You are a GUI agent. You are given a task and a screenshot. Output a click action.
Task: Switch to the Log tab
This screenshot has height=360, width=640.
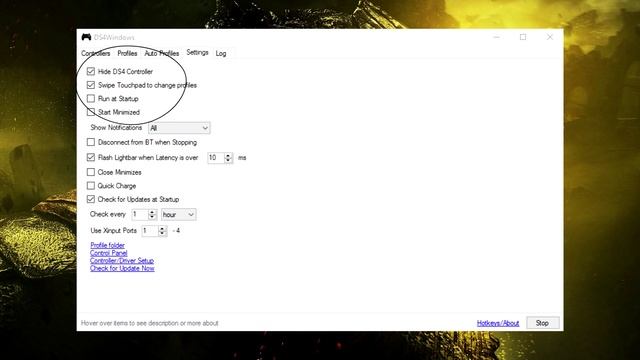click(221, 53)
